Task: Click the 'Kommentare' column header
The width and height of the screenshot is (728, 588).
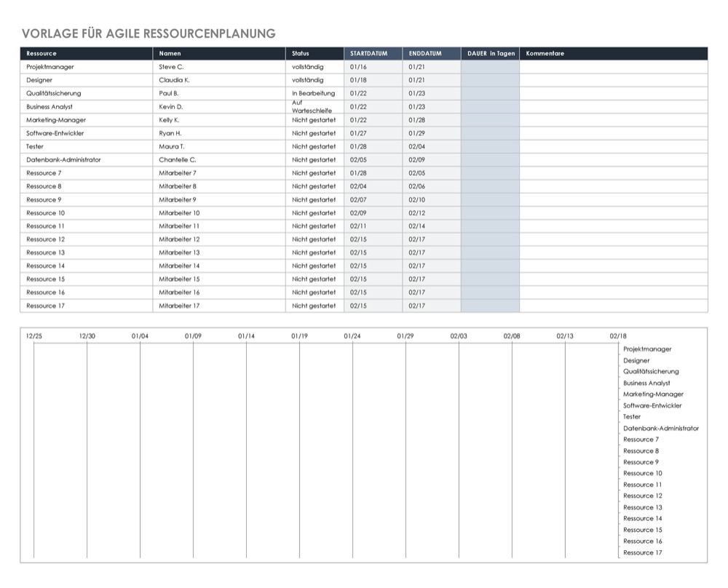Action: 614,53
